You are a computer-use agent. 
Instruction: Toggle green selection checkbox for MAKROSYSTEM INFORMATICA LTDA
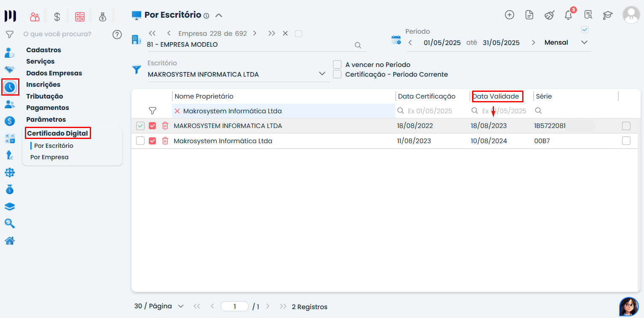pyautogui.click(x=140, y=126)
